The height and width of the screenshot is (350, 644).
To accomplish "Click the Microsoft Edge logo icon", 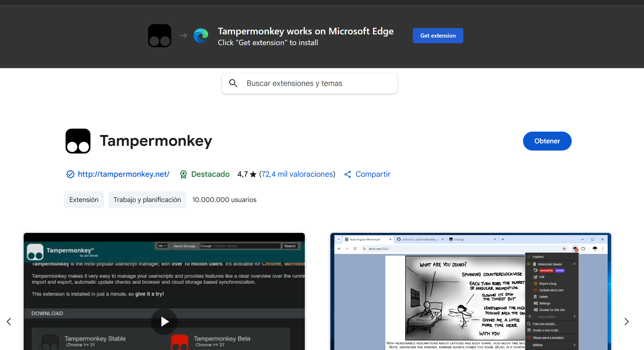I will pyautogui.click(x=201, y=36).
